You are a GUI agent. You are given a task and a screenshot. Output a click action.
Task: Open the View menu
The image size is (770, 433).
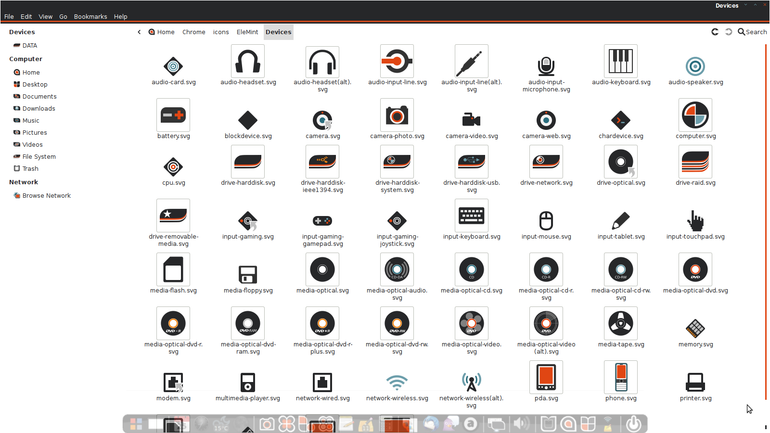click(46, 16)
